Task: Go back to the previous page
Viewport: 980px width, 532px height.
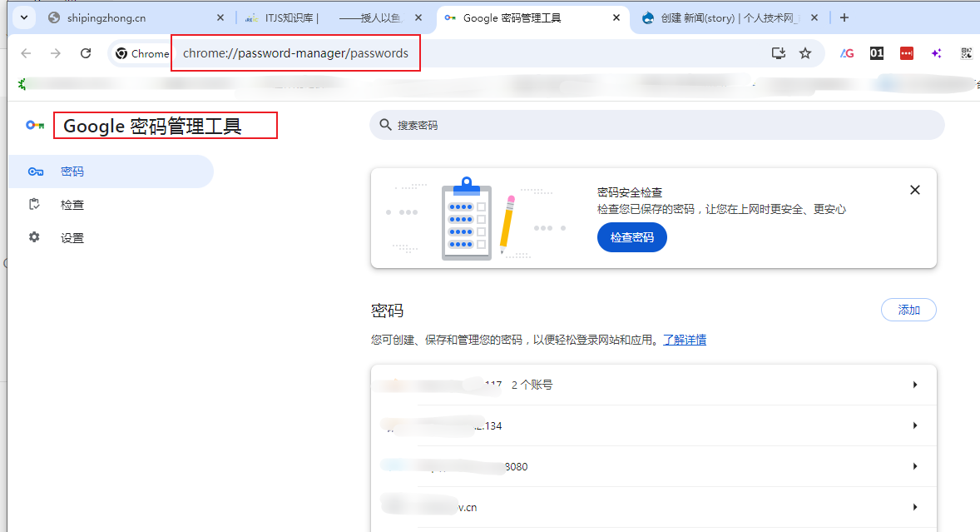Action: [x=26, y=53]
